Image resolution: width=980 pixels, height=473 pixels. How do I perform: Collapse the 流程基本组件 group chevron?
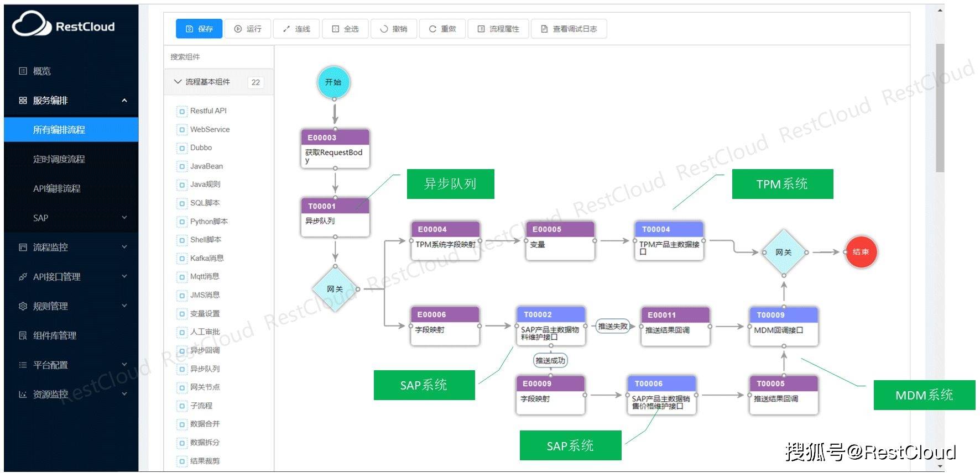pos(178,82)
